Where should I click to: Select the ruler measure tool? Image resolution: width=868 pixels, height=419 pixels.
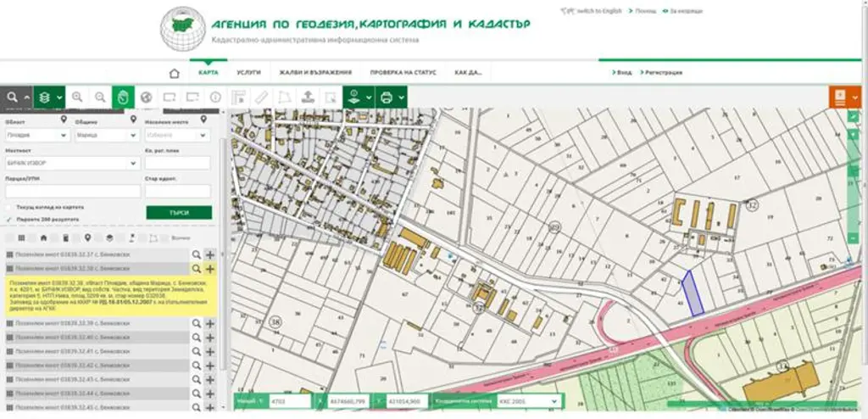click(261, 97)
